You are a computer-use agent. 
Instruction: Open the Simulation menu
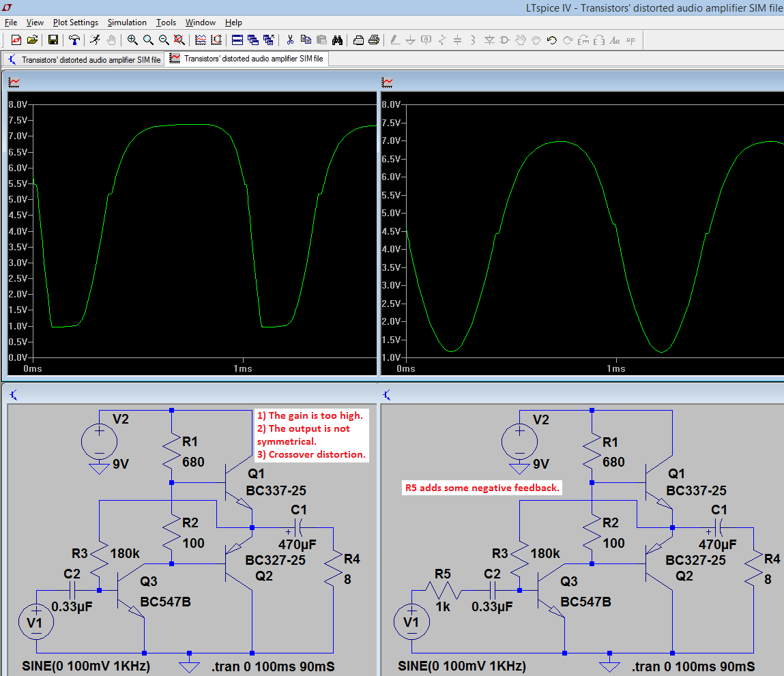127,23
